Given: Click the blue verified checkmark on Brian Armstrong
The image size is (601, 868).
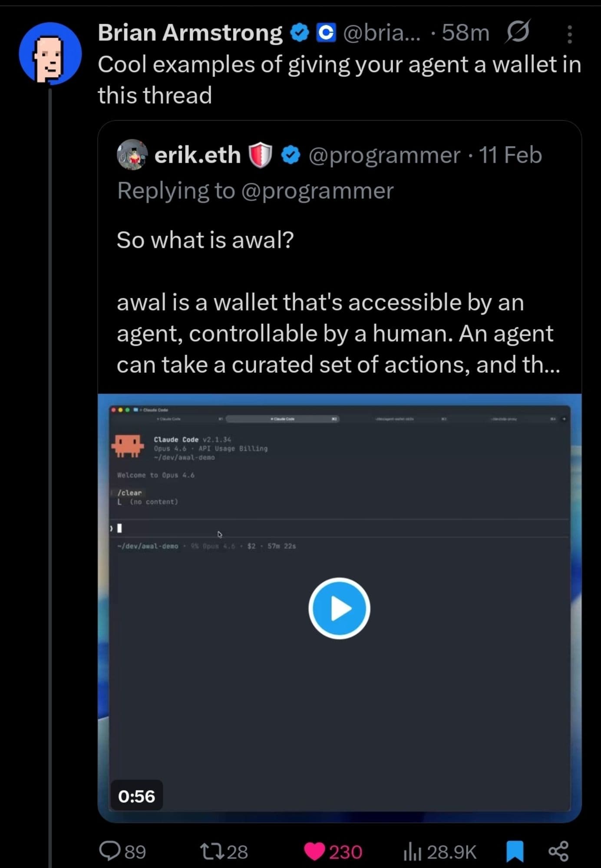Looking at the screenshot, I should click(300, 32).
